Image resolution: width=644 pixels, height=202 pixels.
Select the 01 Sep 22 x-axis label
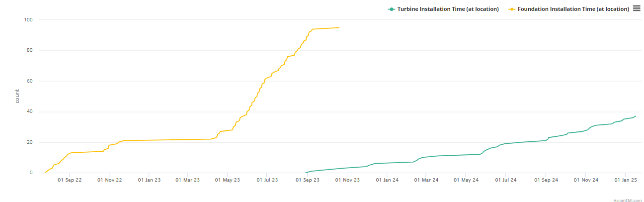(70, 180)
